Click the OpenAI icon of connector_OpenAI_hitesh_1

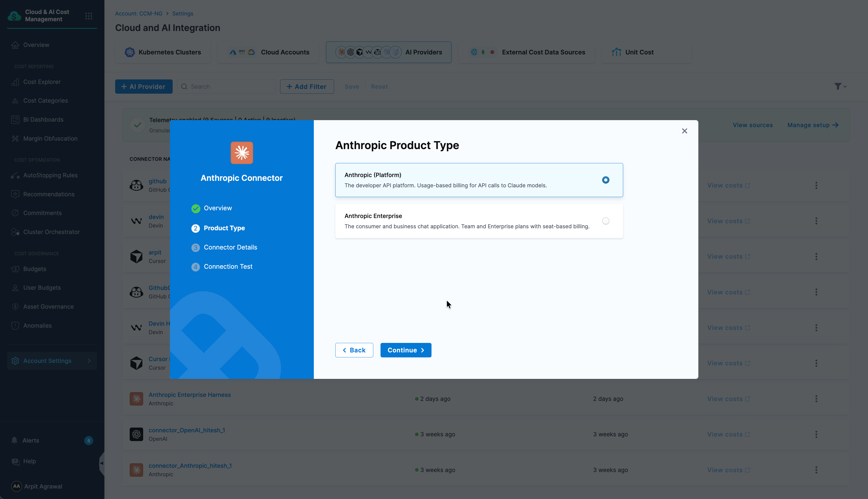(136, 434)
